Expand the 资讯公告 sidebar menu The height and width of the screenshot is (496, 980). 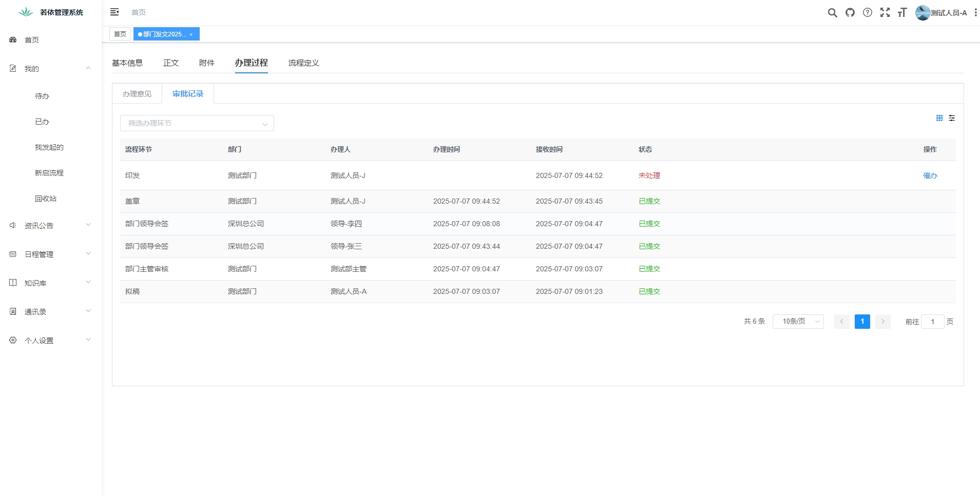pyautogui.click(x=88, y=225)
